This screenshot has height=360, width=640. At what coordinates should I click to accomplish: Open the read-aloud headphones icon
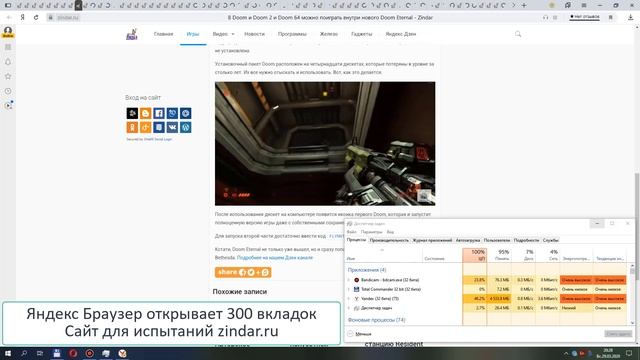click(546, 18)
